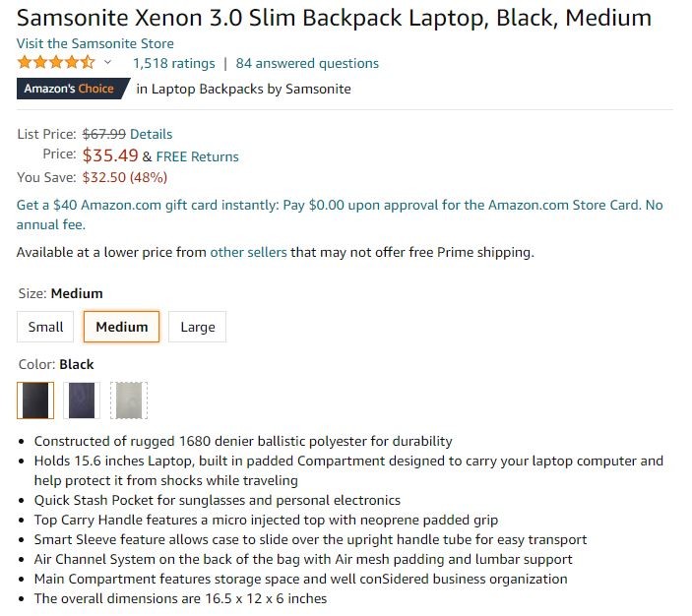Viewport: 692px width, 616px height.
Task: Open the 1,518 ratings link
Action: point(174,63)
